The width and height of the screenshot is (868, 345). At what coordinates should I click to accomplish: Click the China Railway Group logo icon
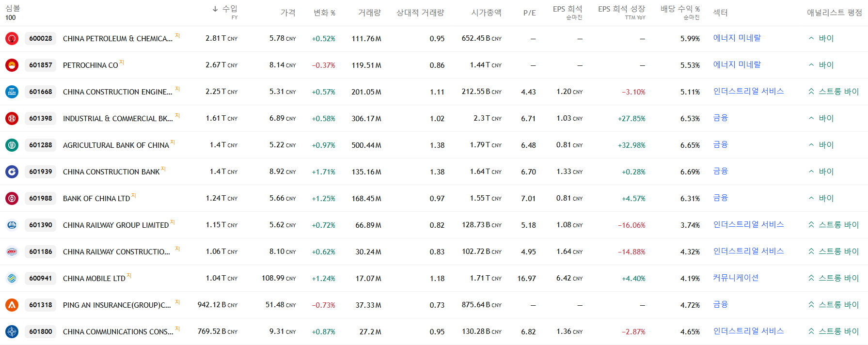click(x=12, y=225)
